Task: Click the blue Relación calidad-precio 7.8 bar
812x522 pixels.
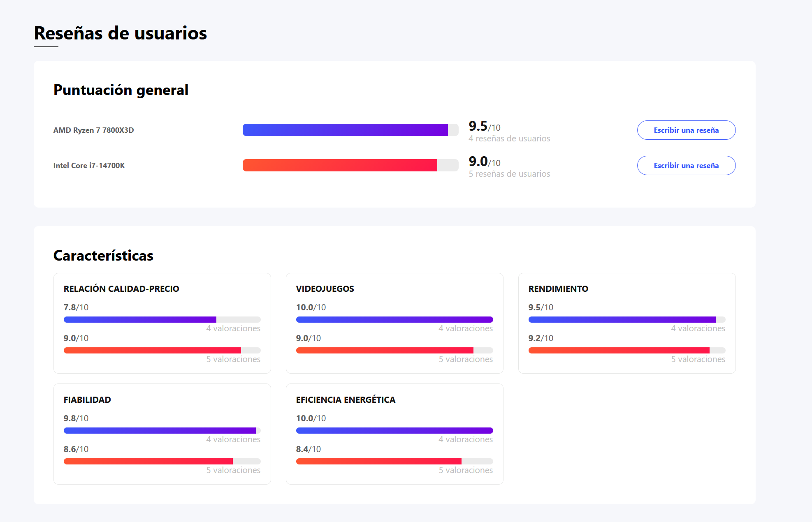Action: [162, 319]
